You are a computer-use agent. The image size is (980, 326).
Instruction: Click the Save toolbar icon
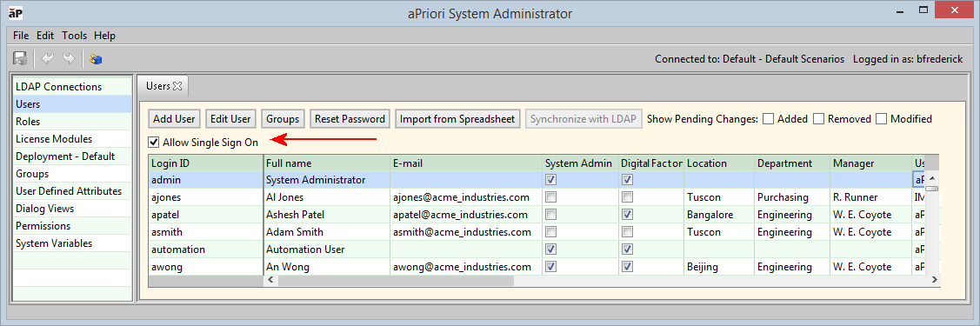point(20,59)
